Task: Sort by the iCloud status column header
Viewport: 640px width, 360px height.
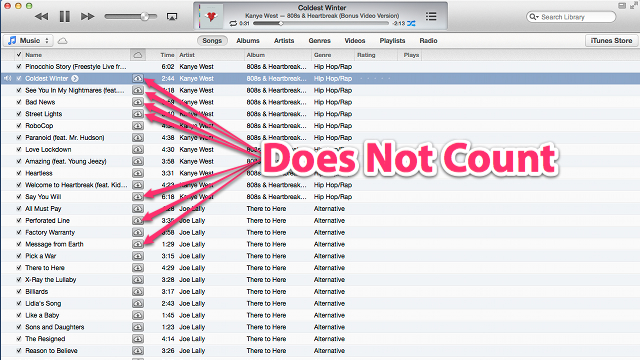Action: 138,55
